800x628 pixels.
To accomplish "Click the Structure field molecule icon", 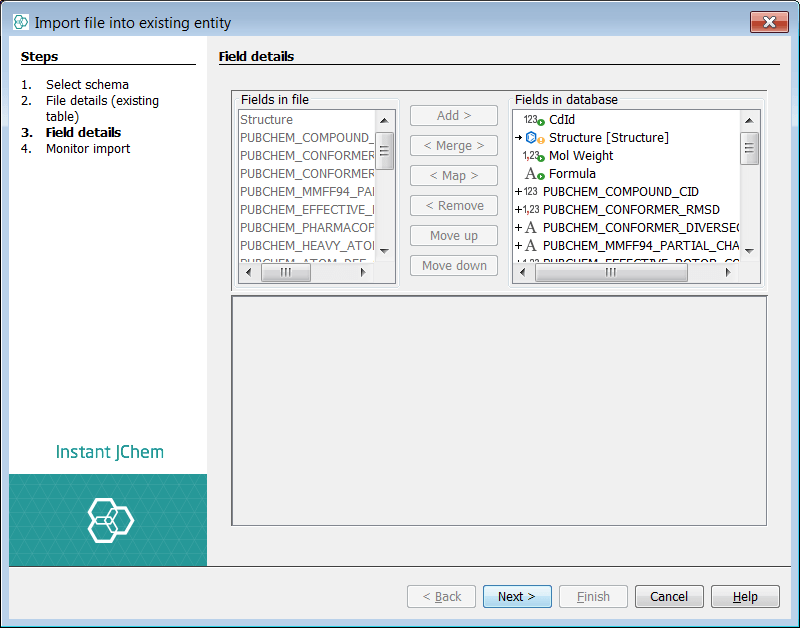I will [x=532, y=138].
